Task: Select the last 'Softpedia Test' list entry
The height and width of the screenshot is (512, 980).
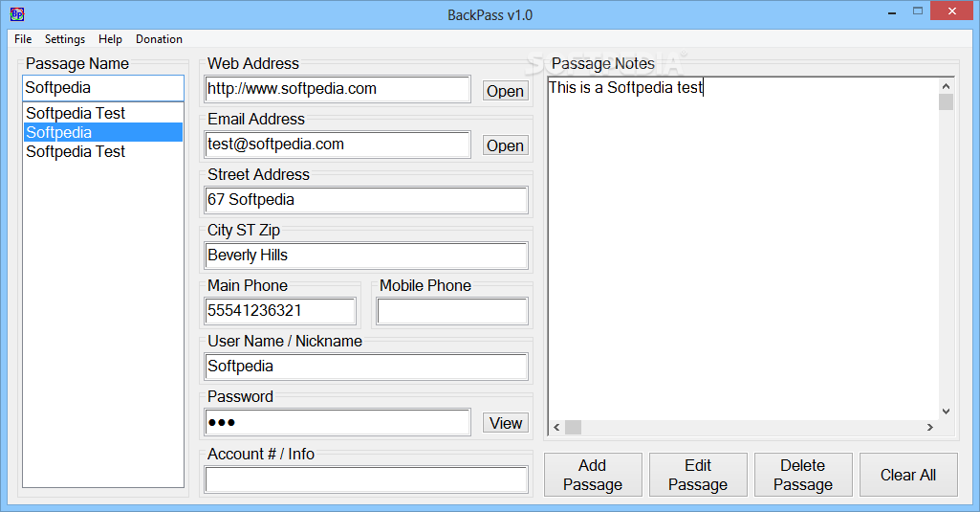Action: point(103,151)
